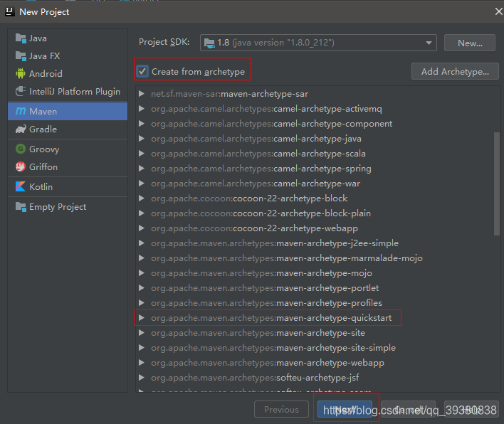
Task: Click the IntelliJ logo in title bar
Action: tap(10, 11)
